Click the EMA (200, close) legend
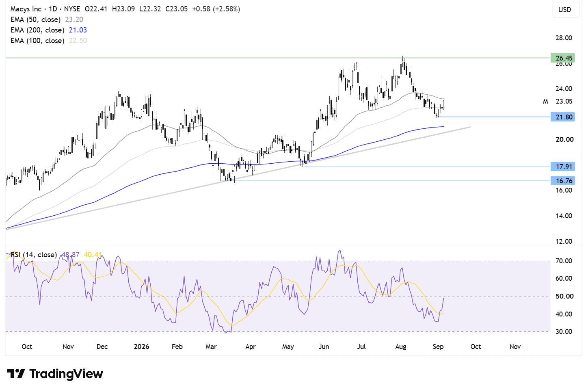 click(37, 30)
